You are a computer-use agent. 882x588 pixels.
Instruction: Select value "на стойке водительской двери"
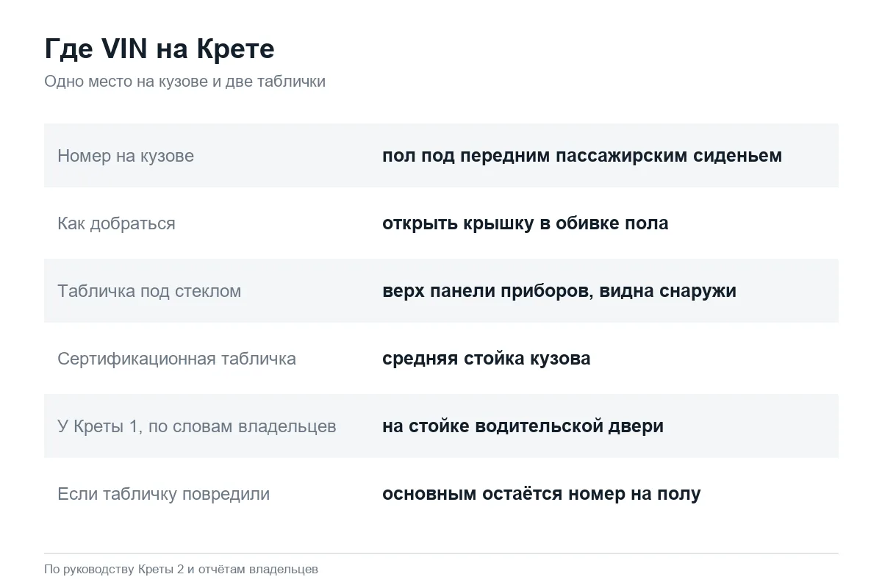click(x=523, y=426)
